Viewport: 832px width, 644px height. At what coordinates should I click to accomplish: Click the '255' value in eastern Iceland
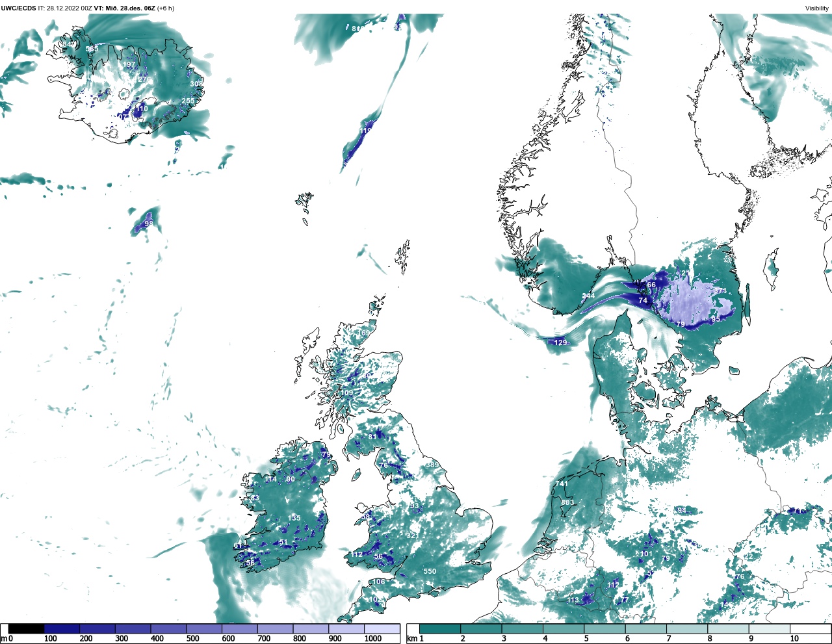click(x=188, y=101)
